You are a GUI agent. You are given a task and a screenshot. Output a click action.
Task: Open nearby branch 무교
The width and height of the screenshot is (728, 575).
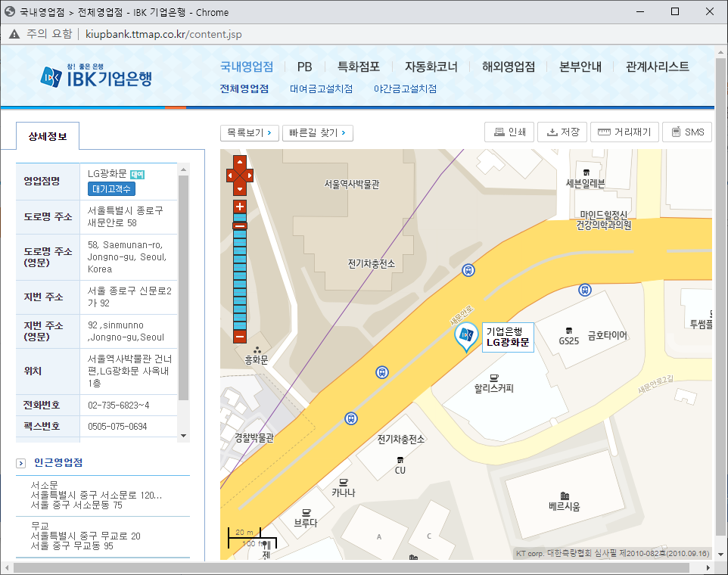coord(103,536)
